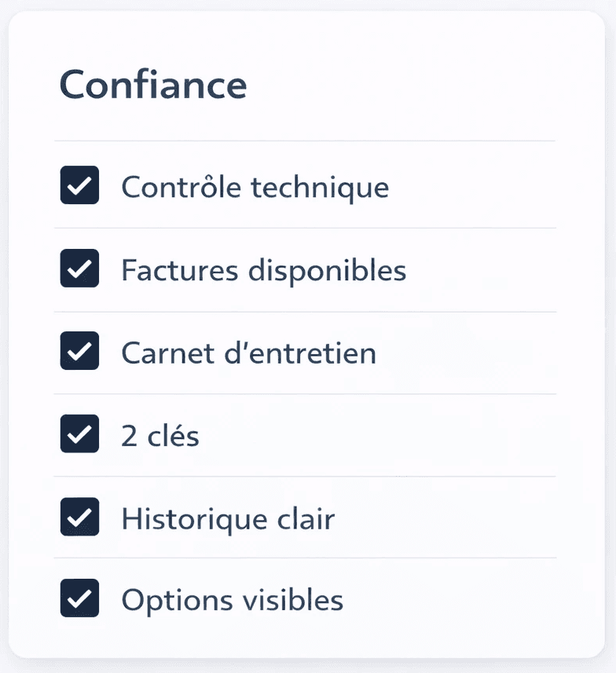This screenshot has width=616, height=673.
Task: Uncheck the Options visibles checkbox
Action: click(x=79, y=598)
